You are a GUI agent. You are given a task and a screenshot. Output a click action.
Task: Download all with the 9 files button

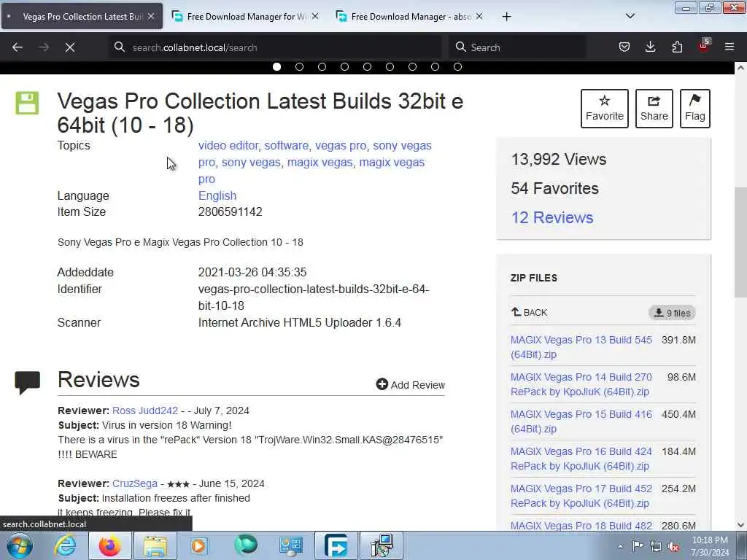672,313
